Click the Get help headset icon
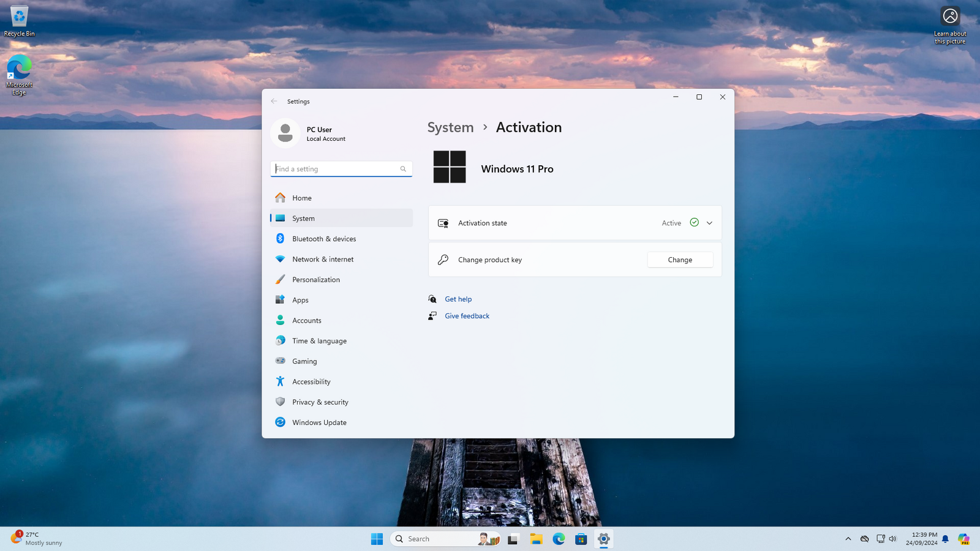This screenshot has height=551, width=980. 432,299
